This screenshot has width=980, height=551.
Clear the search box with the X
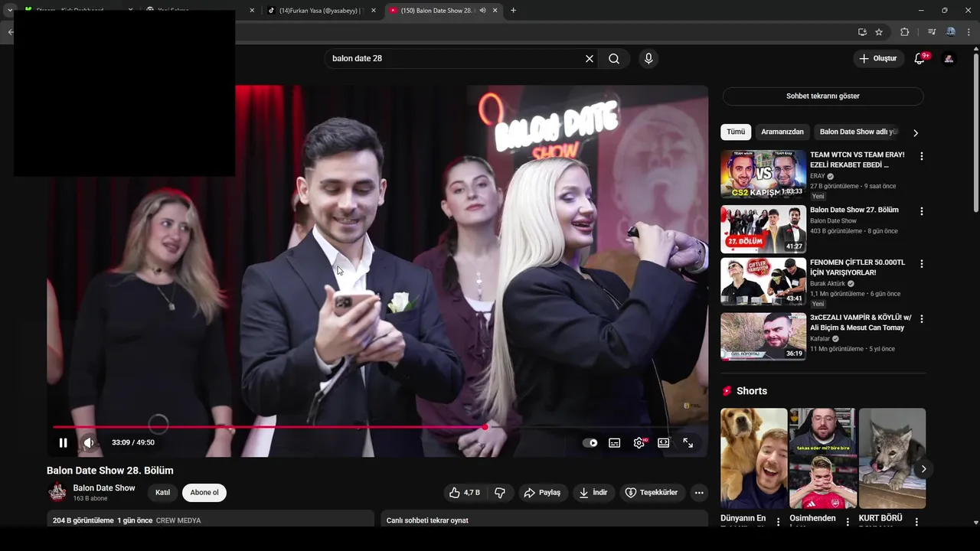point(590,59)
